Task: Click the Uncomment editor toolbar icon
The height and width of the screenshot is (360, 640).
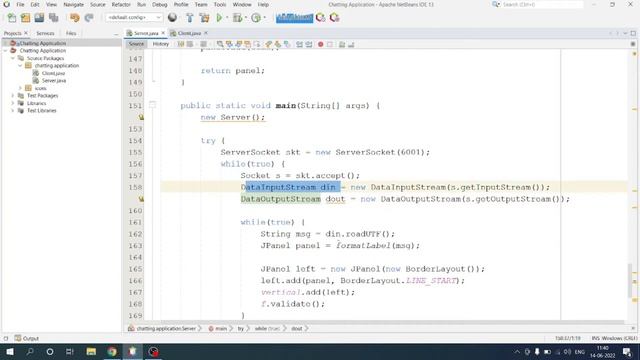Action: (351, 44)
